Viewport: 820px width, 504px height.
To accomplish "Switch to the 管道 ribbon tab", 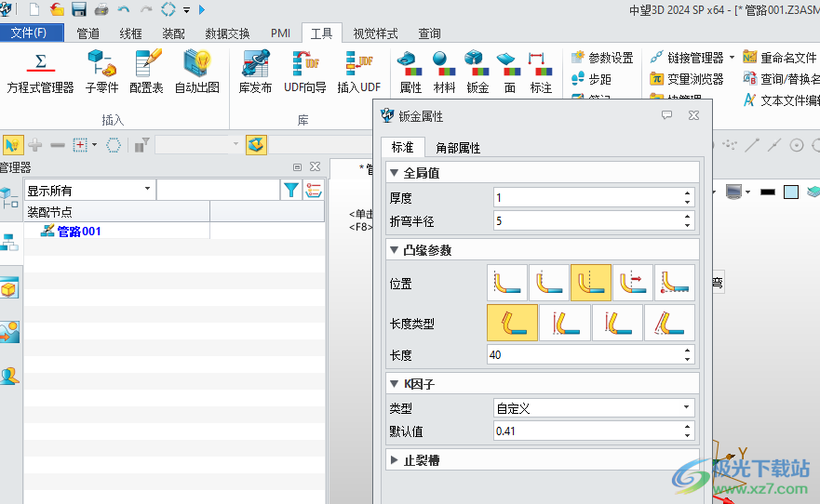I will pos(87,33).
